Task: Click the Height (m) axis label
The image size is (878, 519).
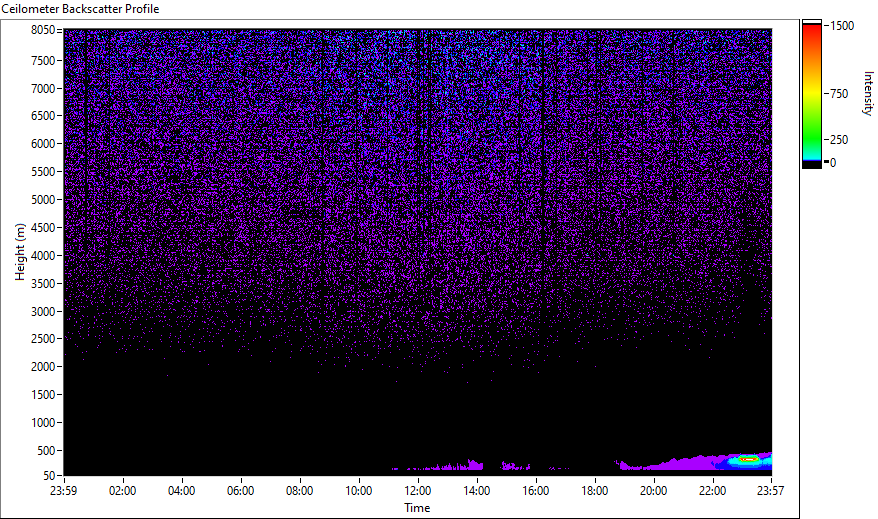Action: [20, 252]
